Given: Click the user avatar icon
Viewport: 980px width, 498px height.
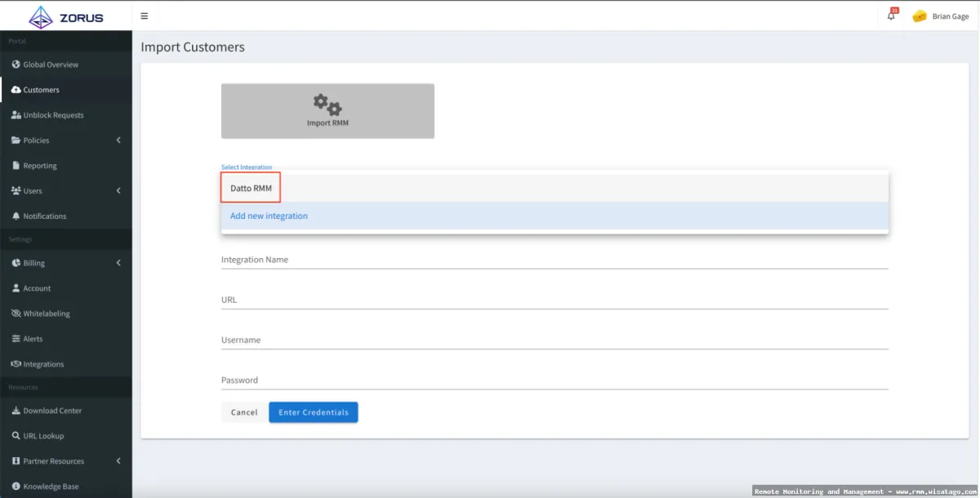Looking at the screenshot, I should pos(920,16).
